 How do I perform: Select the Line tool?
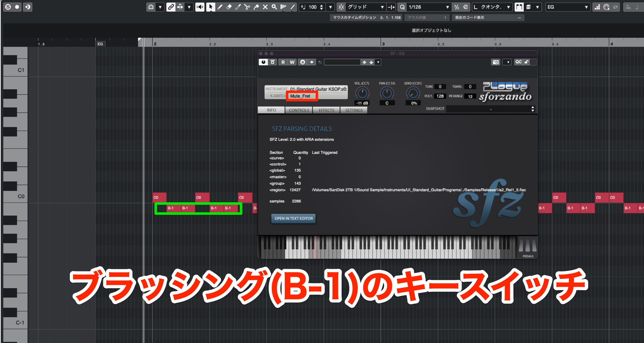coord(292,7)
